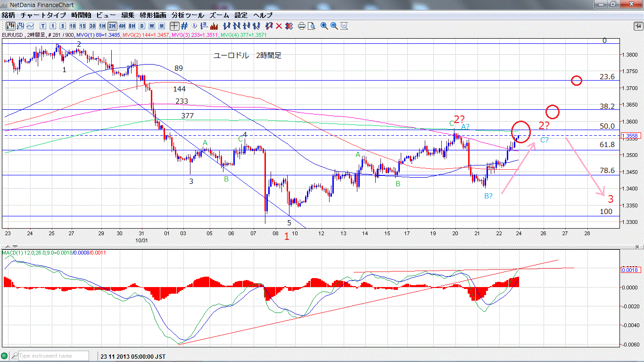Click the reset zoom icon
This screenshot has width=644, height=362.
click(x=344, y=26)
